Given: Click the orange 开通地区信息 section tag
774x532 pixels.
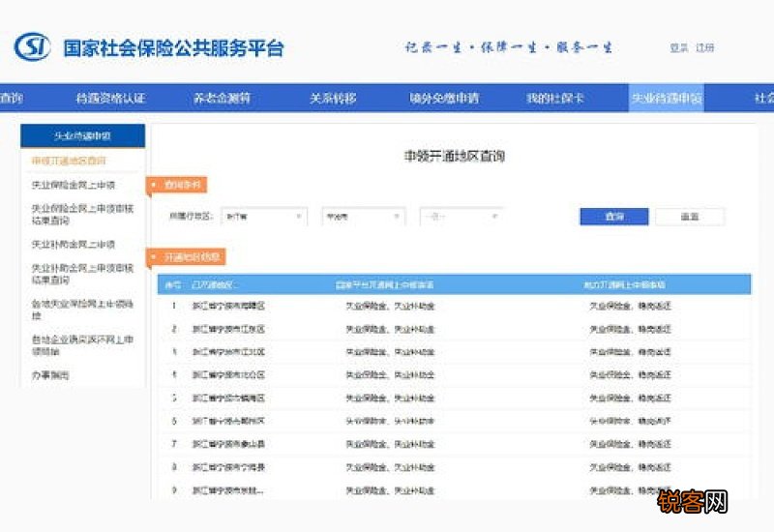Looking at the screenshot, I should tap(186, 257).
